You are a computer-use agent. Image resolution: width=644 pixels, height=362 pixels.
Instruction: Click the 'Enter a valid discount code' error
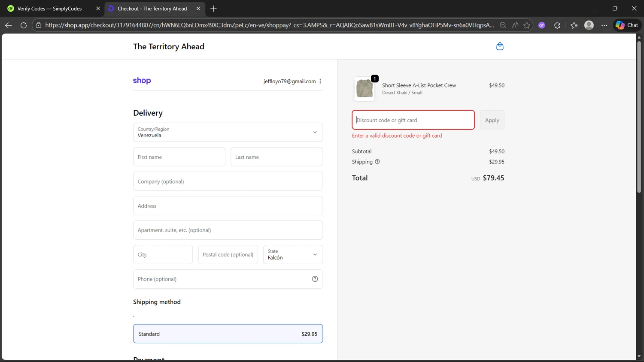click(x=397, y=136)
